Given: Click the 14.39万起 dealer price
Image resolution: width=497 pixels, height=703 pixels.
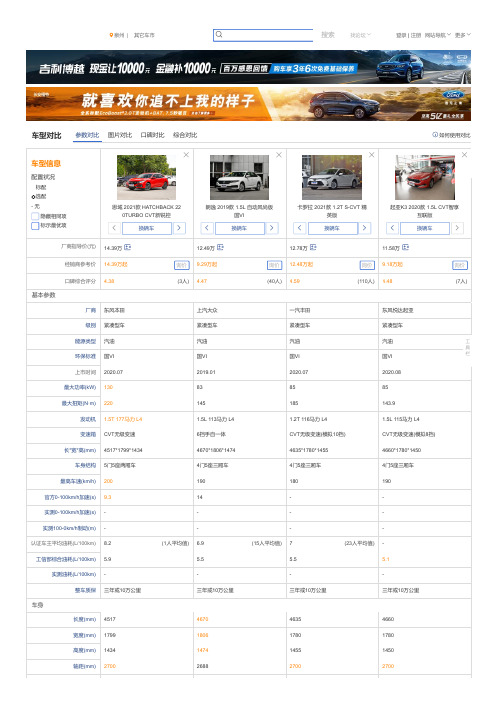Looking at the screenshot, I should 116,264.
